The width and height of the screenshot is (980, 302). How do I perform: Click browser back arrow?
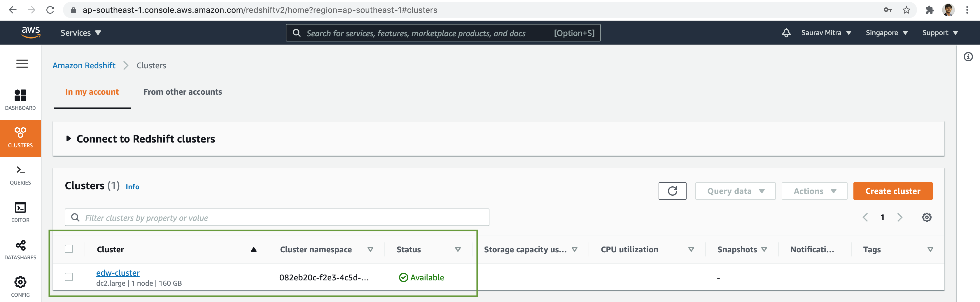pos(13,10)
